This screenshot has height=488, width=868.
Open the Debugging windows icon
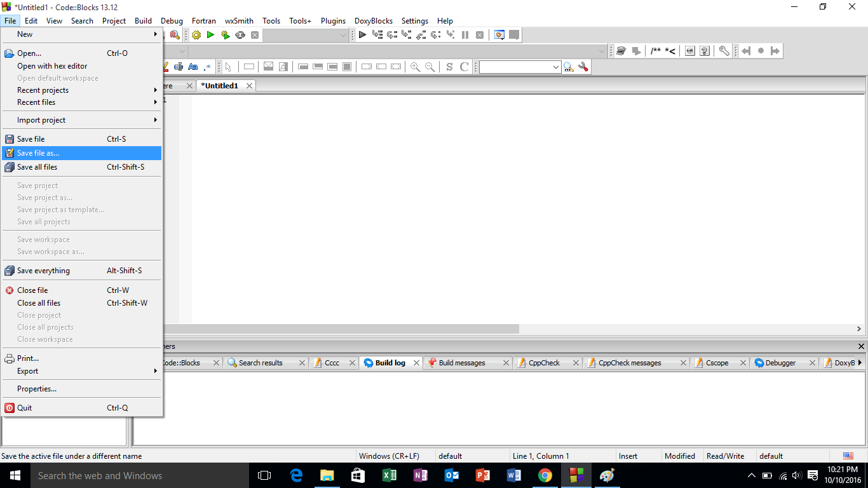(499, 35)
